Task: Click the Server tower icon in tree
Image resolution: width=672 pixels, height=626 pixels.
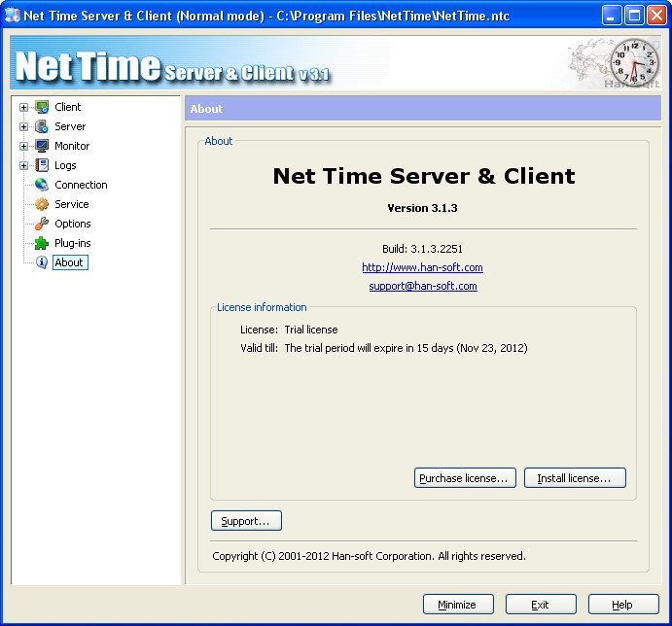Action: (x=42, y=126)
